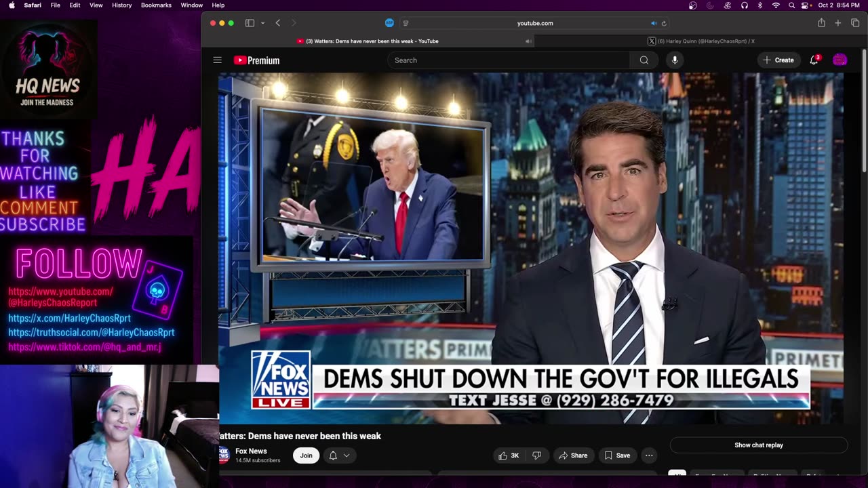The image size is (868, 488).
Task: Open the Fox News channel avatar
Action: point(224,455)
